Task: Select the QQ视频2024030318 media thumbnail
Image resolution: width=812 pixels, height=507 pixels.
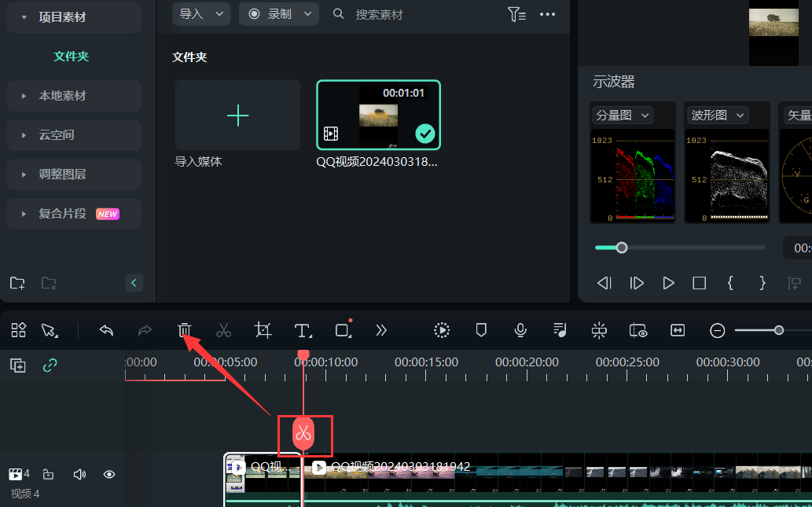Action: coord(379,115)
